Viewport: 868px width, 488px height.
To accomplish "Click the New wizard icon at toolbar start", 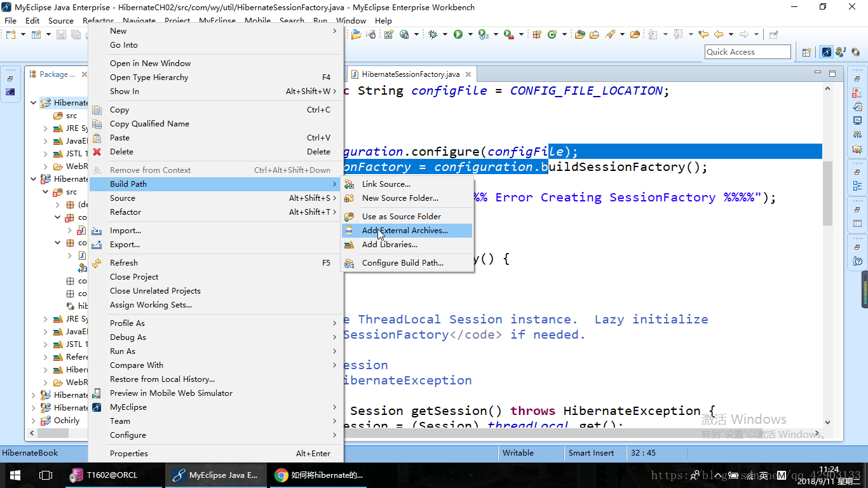I will (x=11, y=34).
